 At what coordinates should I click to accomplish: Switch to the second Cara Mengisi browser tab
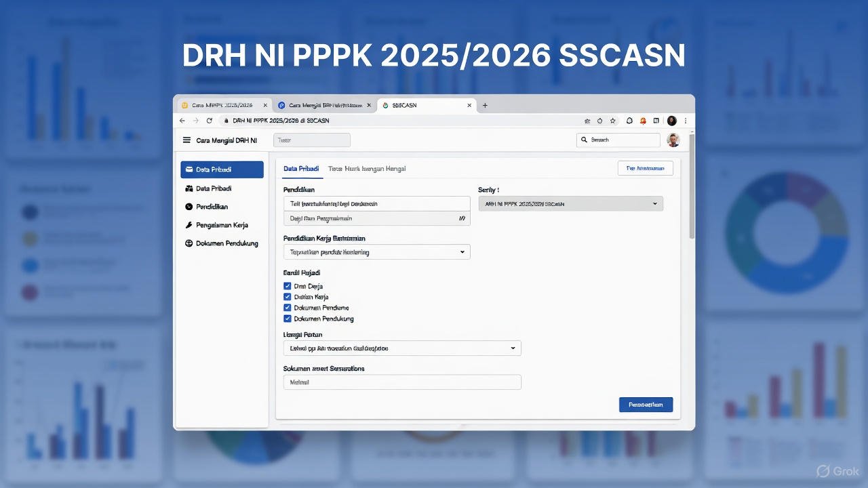click(x=324, y=106)
